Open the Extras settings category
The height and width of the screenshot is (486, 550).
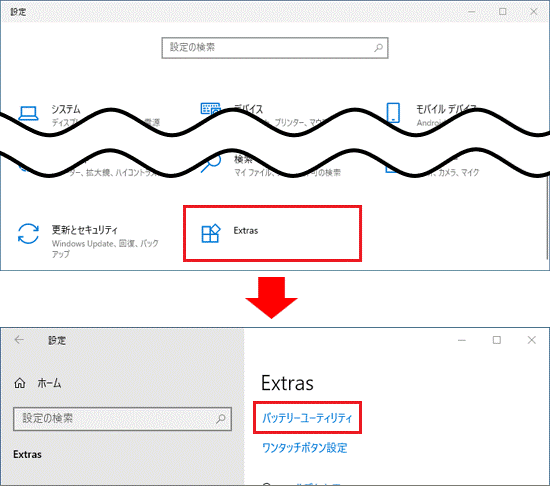click(272, 234)
